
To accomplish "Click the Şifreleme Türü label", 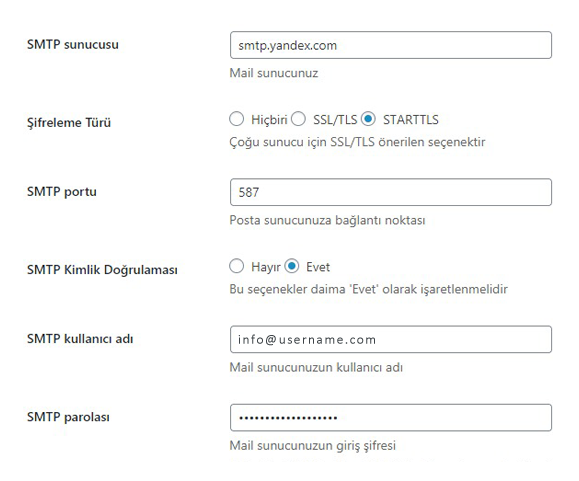I will (x=69, y=123).
